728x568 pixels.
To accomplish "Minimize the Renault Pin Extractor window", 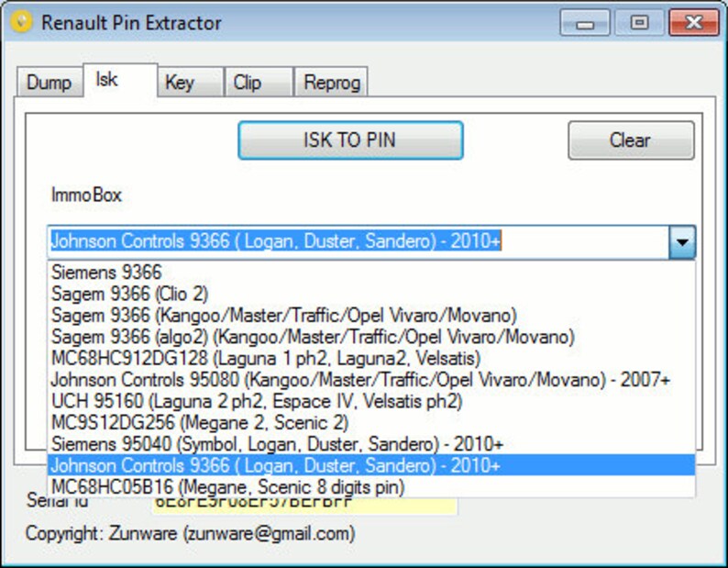I will [x=585, y=23].
